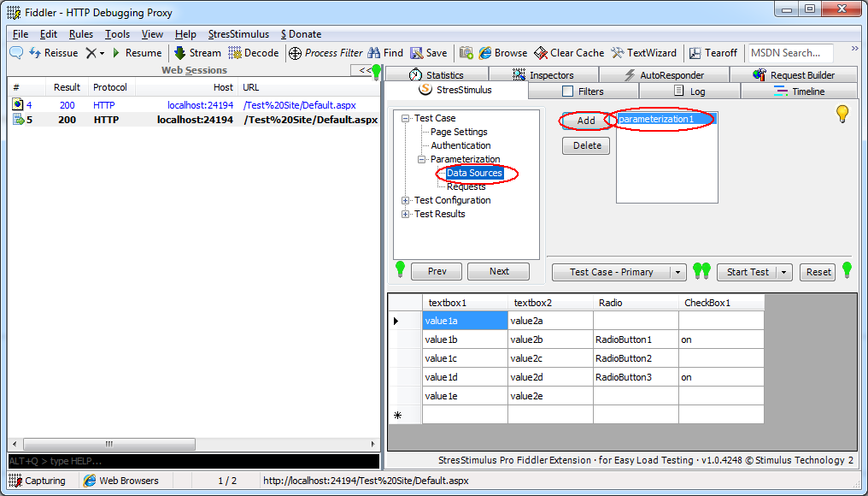Open the File menu
Viewport: 868px width, 496px height.
[x=20, y=34]
